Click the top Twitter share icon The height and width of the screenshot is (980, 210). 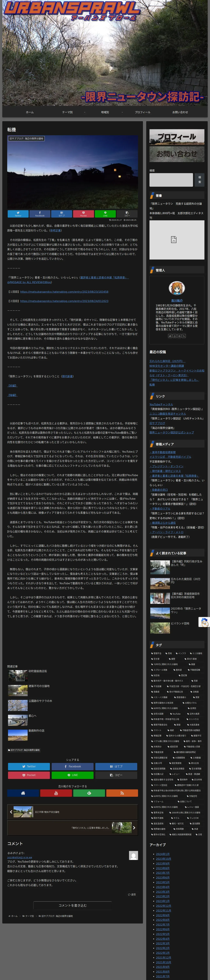point(18,214)
